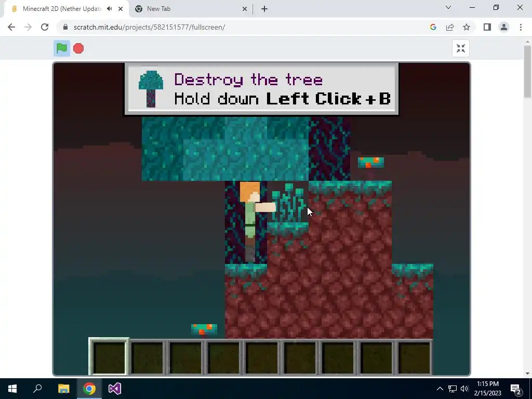Expand the tab search chevron
The height and width of the screenshot is (399, 532).
click(x=448, y=7)
